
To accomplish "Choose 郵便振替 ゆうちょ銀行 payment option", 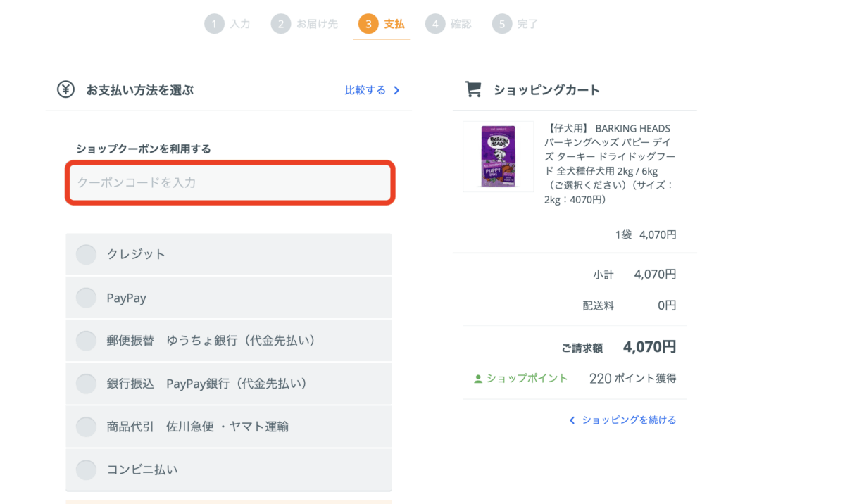I will pos(86,341).
